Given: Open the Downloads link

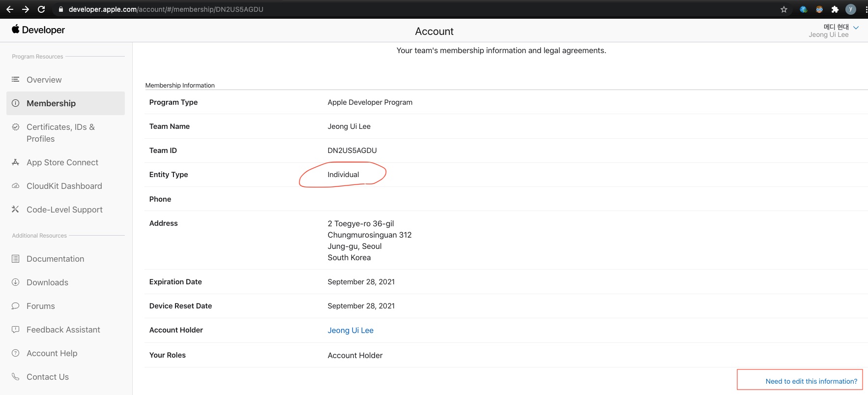Looking at the screenshot, I should point(47,282).
